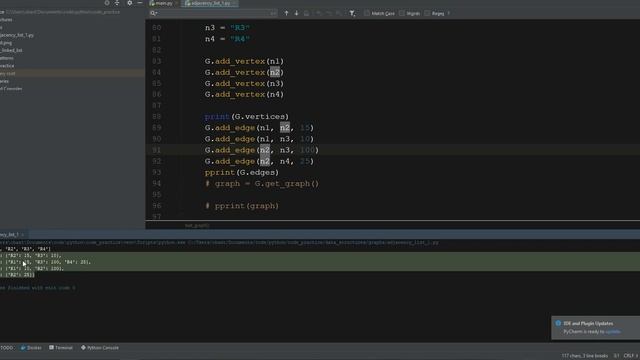Click the locate/target icon in project panel header
The height and width of the screenshot is (360, 640).
coord(107,3)
